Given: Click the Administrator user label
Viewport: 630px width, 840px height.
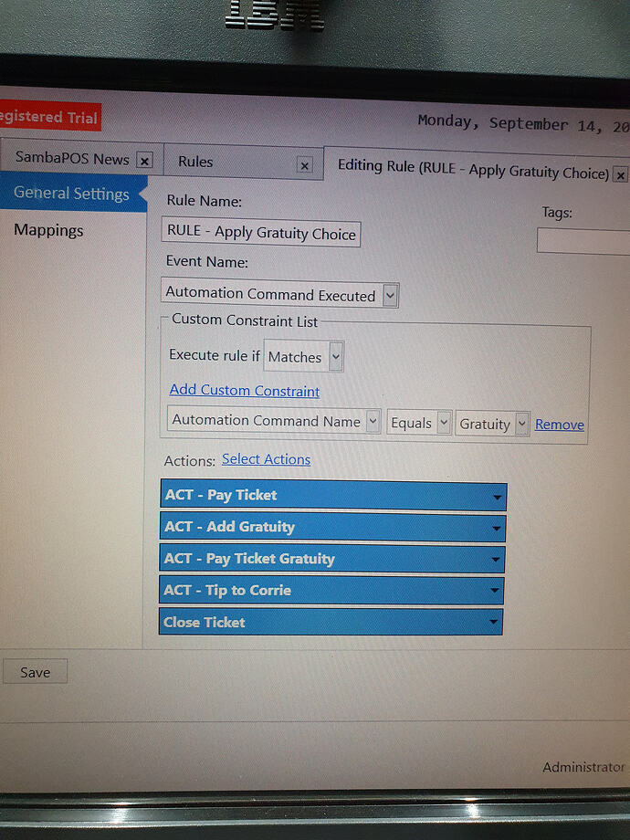Looking at the screenshot, I should click(583, 767).
